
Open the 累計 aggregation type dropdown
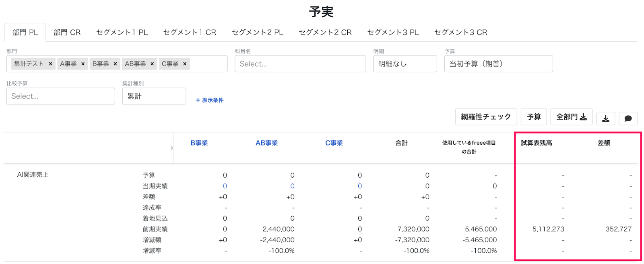click(x=154, y=96)
